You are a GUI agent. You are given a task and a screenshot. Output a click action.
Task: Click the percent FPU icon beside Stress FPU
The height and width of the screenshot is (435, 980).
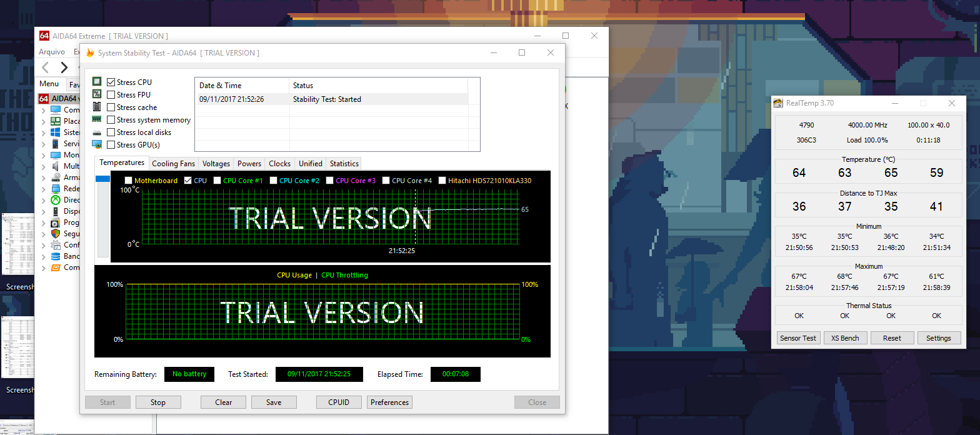[97, 94]
